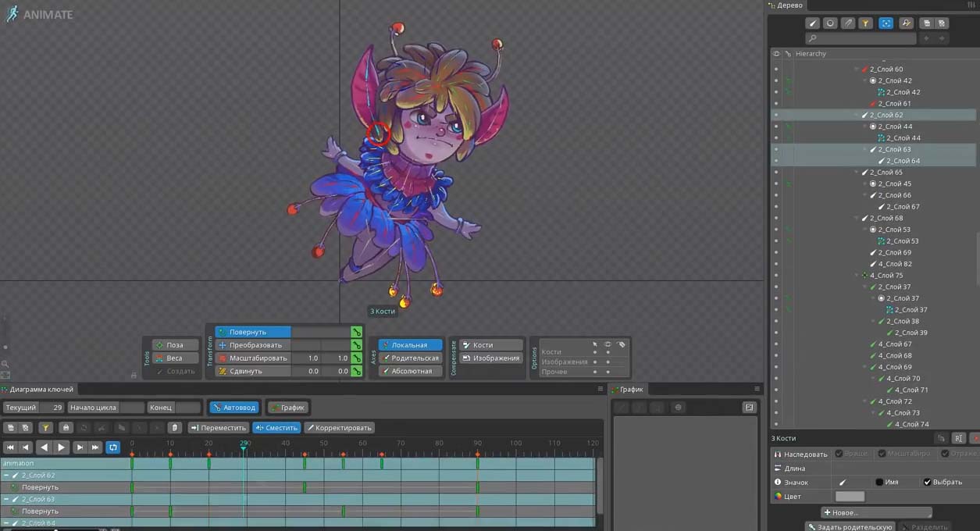Jump to the first frame
This screenshot has height=531, width=980.
tap(10, 447)
